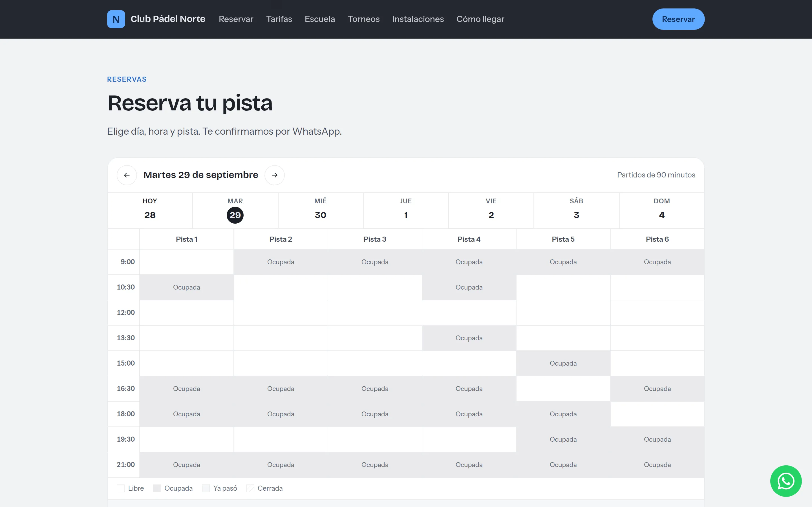Click the Club Pádel Norte brand name
This screenshot has width=812, height=507.
pos(168,19)
